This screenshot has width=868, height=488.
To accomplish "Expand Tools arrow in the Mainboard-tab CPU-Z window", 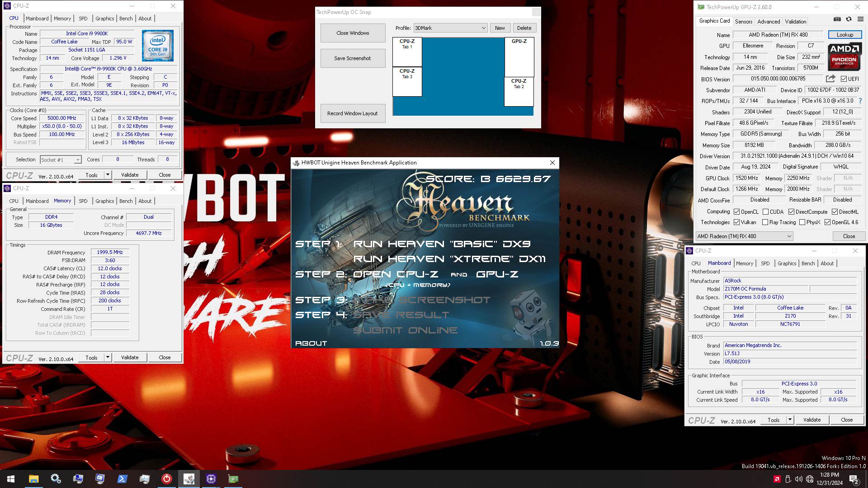I will (790, 420).
